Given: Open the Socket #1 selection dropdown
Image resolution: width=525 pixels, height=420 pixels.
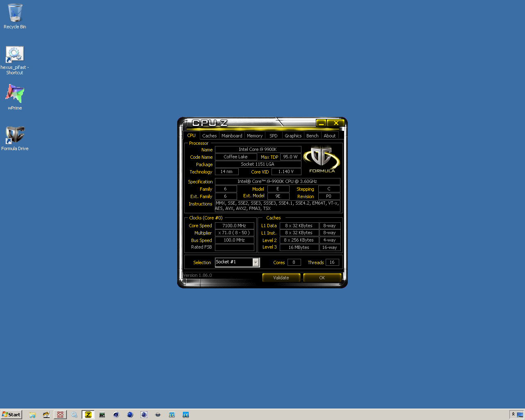Looking at the screenshot, I should pyautogui.click(x=256, y=262).
